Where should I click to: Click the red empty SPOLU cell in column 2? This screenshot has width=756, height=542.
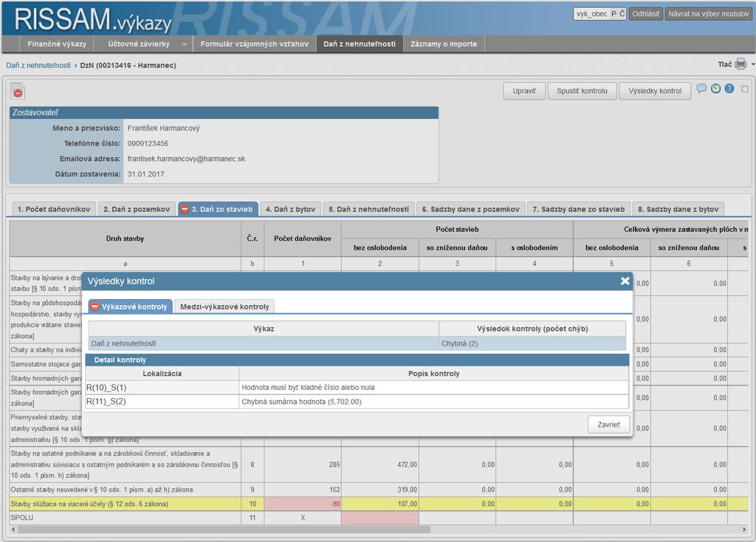pos(380,518)
